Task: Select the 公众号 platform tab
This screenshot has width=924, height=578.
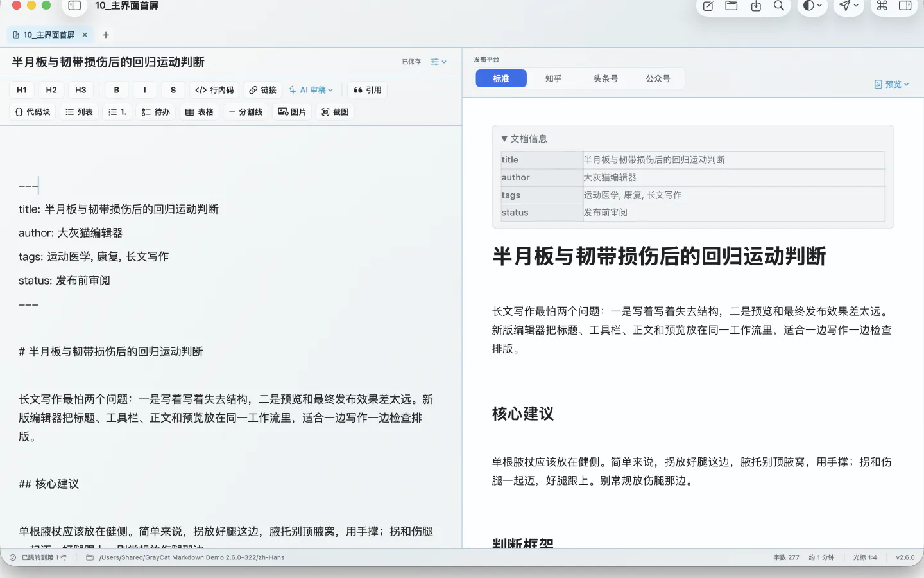Action: click(658, 78)
